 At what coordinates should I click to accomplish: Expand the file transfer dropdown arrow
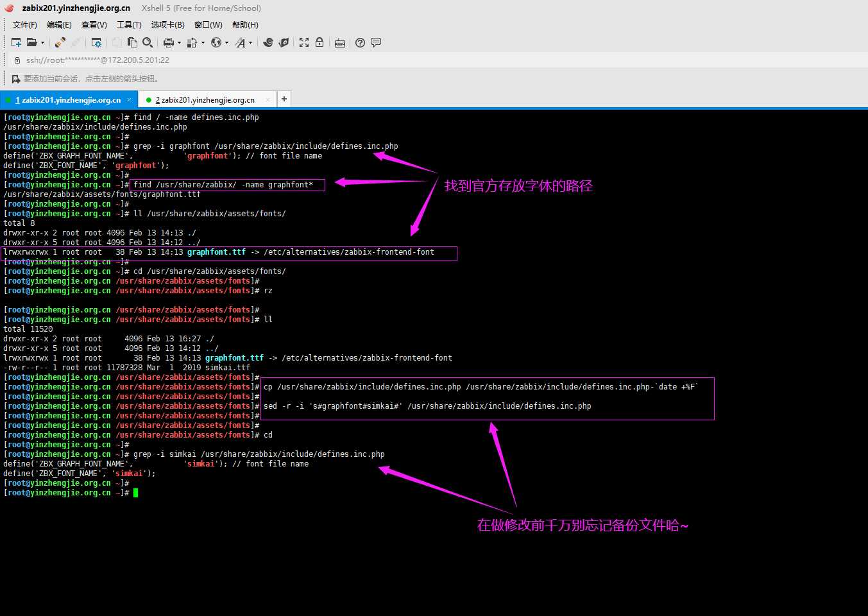tap(203, 43)
